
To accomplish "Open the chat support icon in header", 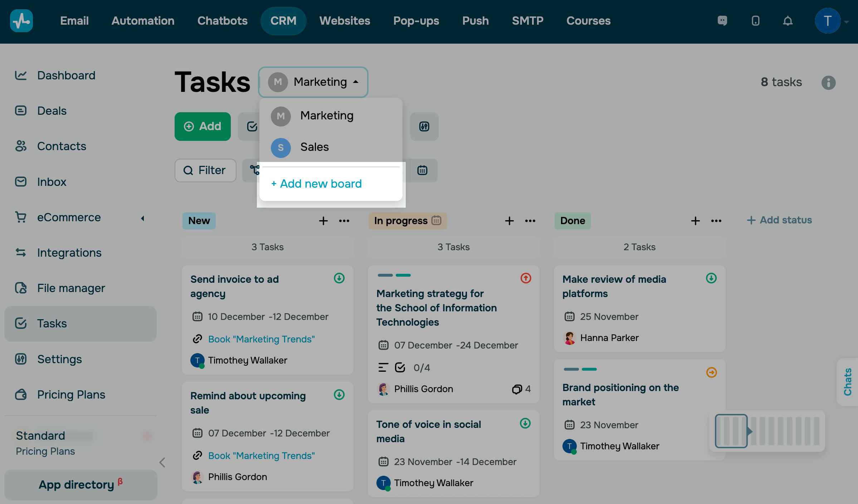I will pos(722,21).
